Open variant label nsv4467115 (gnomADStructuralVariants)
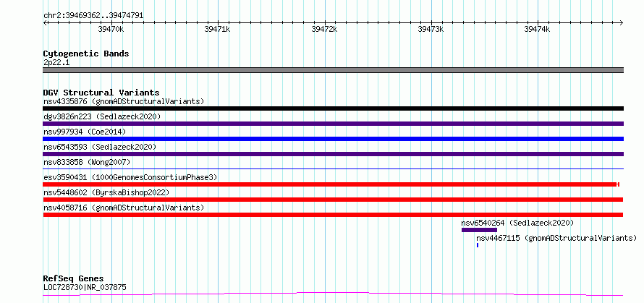Viewport: 644px width, 303px height. tap(556, 238)
